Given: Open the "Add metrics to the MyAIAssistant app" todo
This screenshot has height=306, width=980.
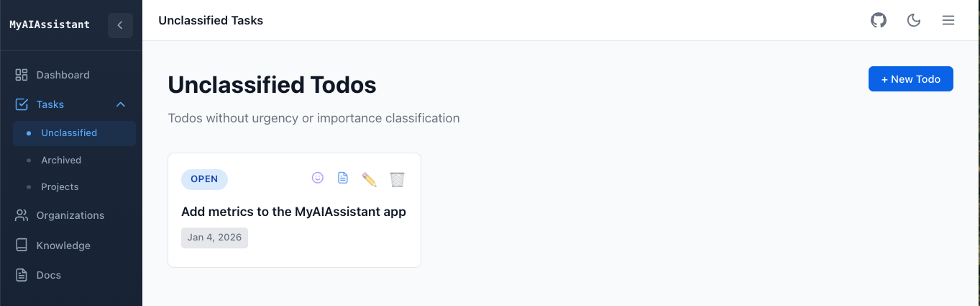Looking at the screenshot, I should (x=293, y=212).
